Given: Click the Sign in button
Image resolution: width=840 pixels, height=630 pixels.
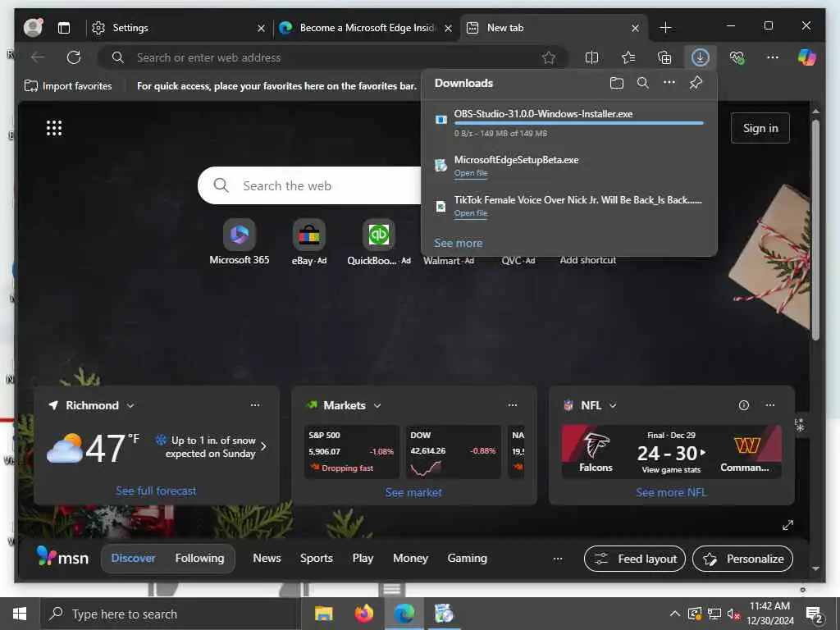Looking at the screenshot, I should click(x=760, y=128).
